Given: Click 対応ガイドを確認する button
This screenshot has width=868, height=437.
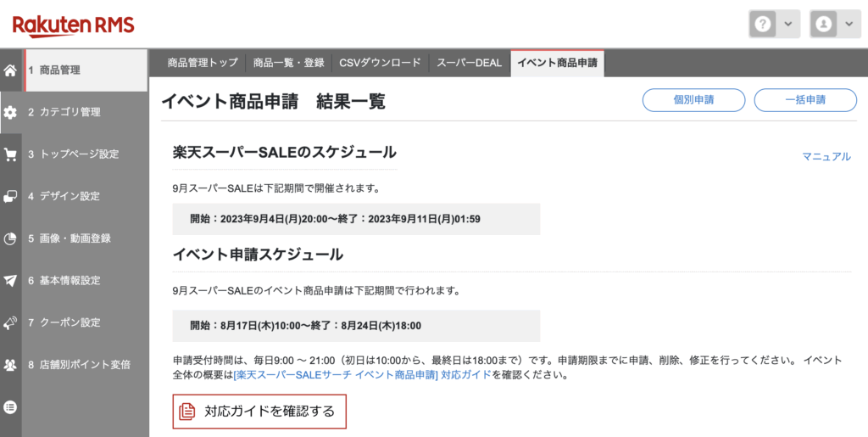Looking at the screenshot, I should [x=259, y=412].
